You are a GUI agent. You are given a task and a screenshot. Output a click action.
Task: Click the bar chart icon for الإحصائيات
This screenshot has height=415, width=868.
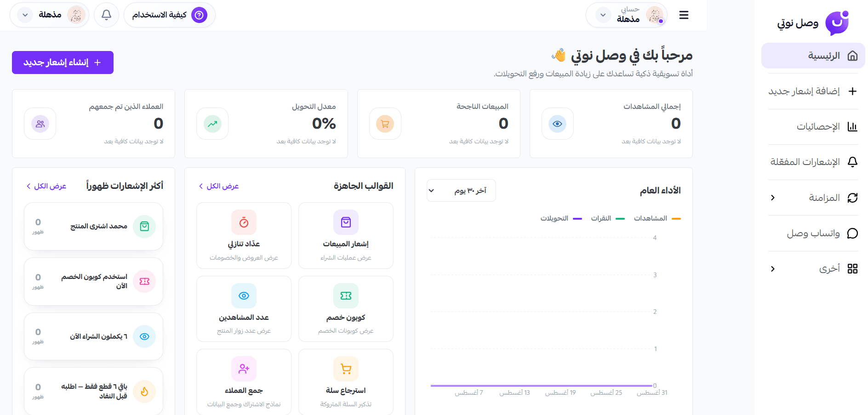(x=852, y=126)
